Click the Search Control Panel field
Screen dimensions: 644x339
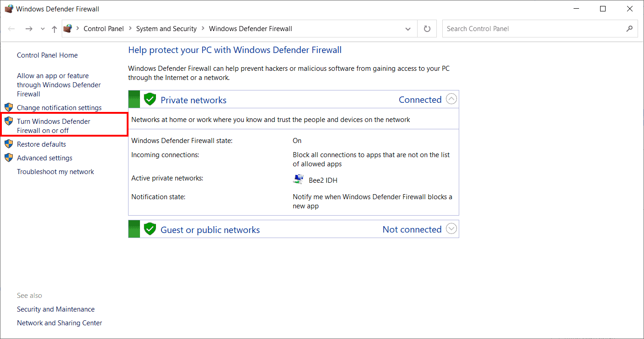click(540, 29)
